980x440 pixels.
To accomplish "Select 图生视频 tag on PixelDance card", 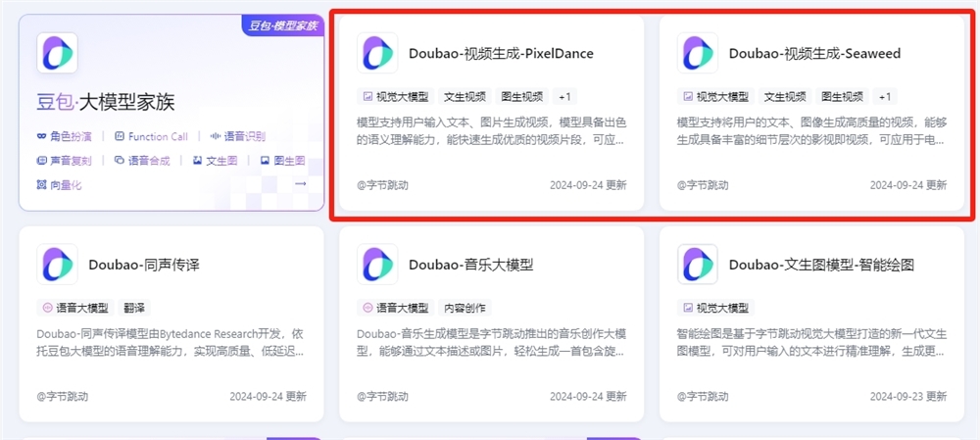I will pos(522,96).
